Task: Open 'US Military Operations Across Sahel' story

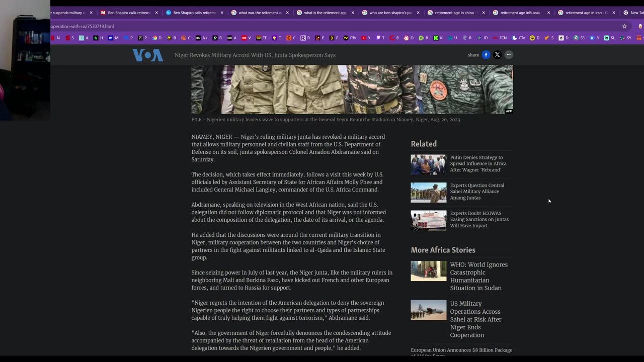Action: click(x=475, y=319)
